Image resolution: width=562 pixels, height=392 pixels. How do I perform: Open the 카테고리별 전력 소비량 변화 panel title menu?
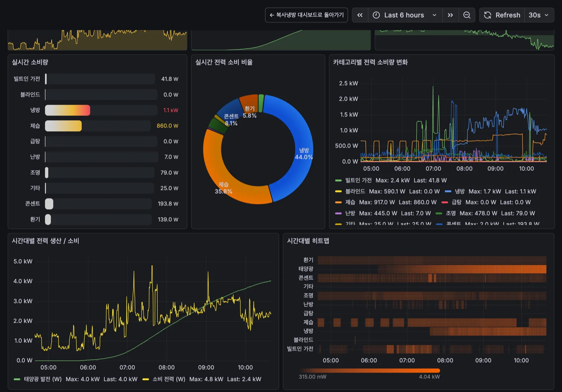click(x=370, y=62)
